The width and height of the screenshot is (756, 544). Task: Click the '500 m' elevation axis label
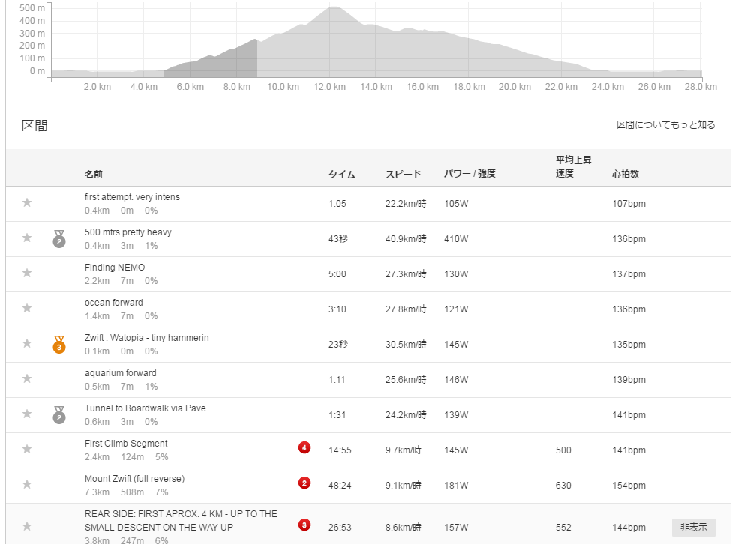click(31, 8)
